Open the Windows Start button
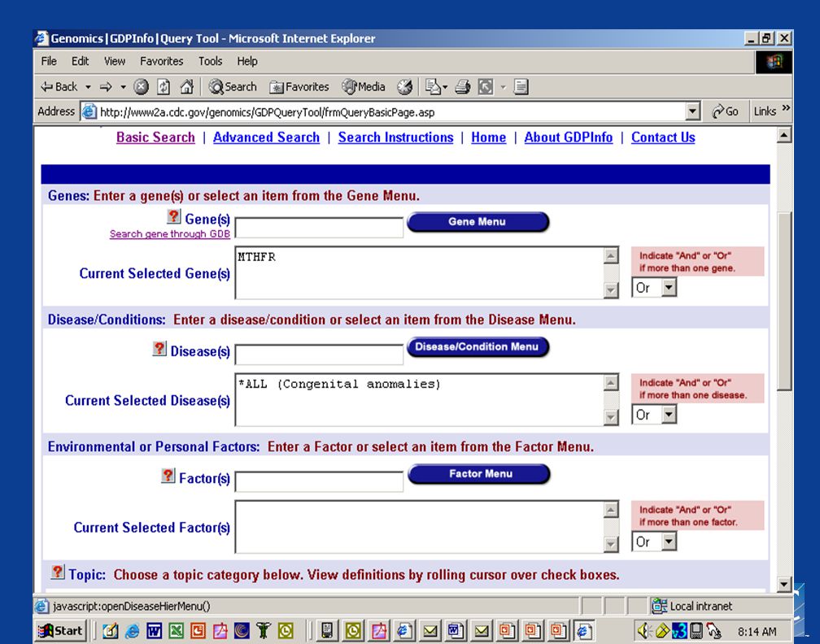The width and height of the screenshot is (820, 644). point(62,631)
